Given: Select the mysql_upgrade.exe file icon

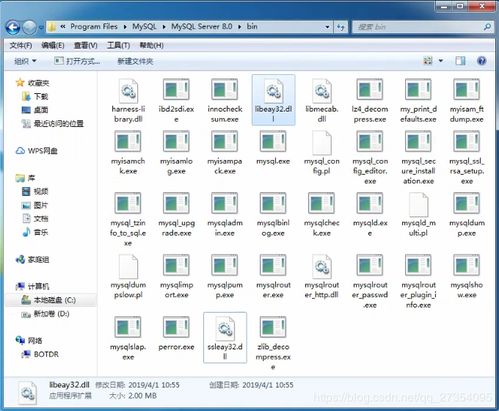Looking at the screenshot, I should [176, 203].
